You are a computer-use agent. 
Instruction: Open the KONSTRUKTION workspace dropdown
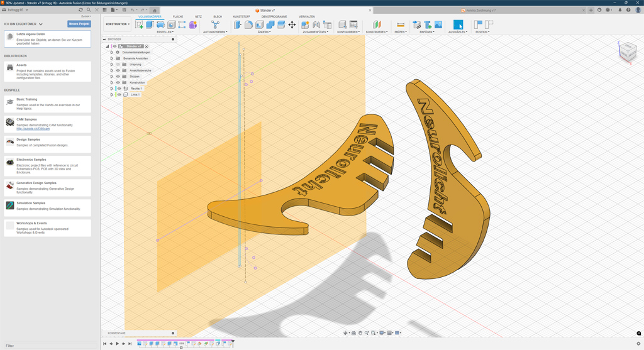coord(118,25)
